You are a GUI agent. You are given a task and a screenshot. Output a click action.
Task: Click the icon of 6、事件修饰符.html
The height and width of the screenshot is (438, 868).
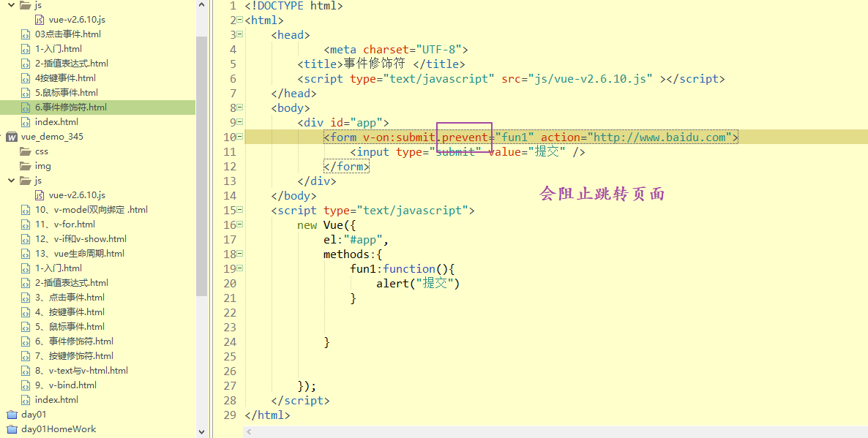[x=26, y=341]
